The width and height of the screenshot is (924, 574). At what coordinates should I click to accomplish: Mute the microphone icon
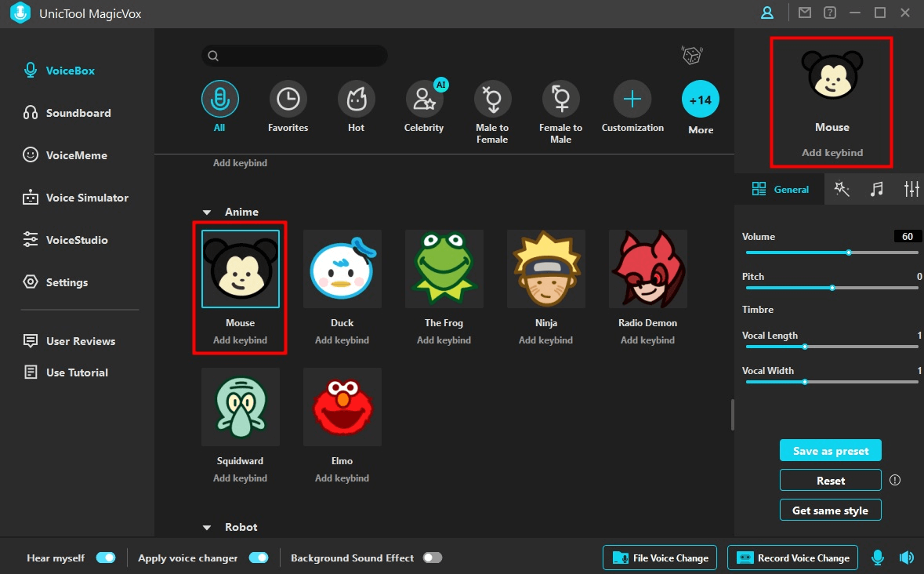pyautogui.click(x=878, y=558)
